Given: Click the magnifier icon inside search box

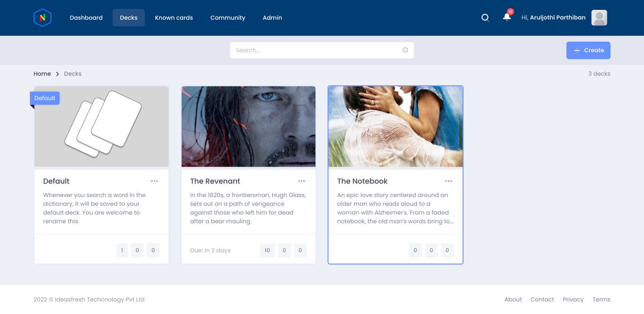Looking at the screenshot, I should pos(406,50).
